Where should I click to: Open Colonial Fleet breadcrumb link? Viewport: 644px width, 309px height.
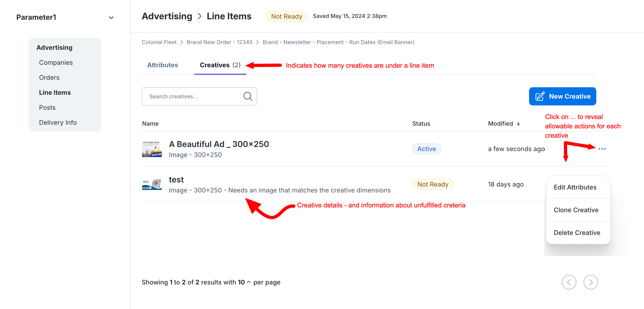159,42
